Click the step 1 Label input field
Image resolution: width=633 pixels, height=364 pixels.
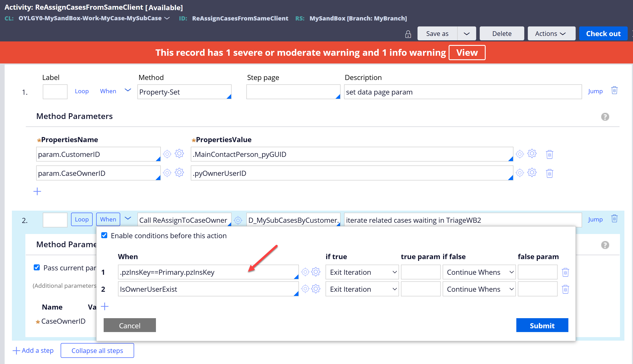click(x=55, y=92)
